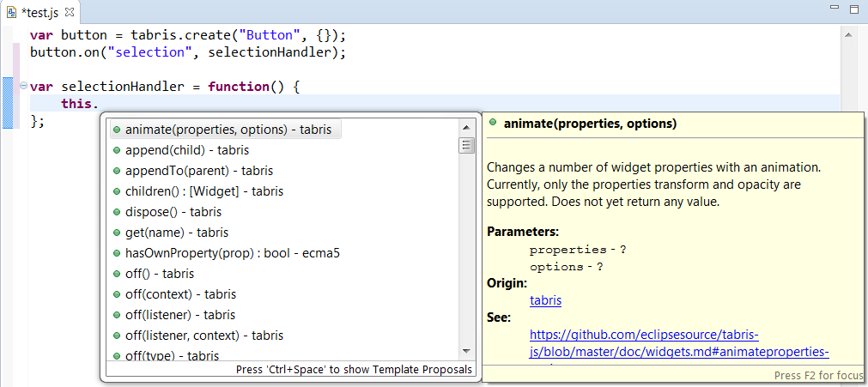Screen dimensions: 868x387
Task: Click the green icon beside appendTo(parent)
Action: [x=117, y=171]
